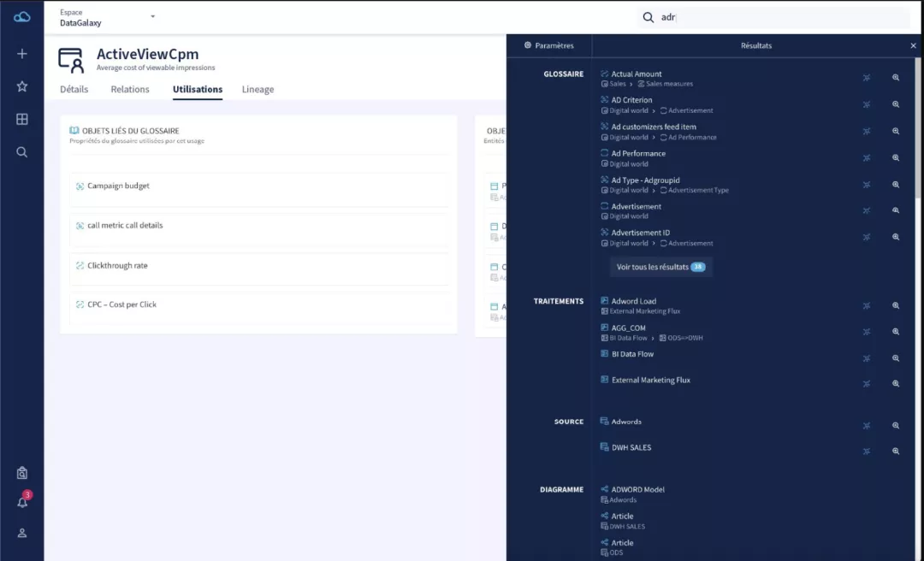The height and width of the screenshot is (561, 924).
Task: Click graph icon for DWH SALES row
Action: tap(866, 452)
